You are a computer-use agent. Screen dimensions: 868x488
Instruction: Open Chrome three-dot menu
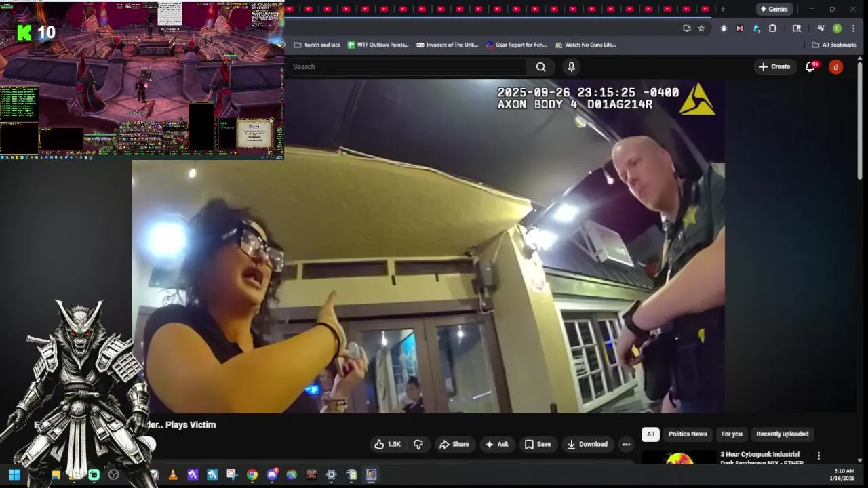[853, 28]
